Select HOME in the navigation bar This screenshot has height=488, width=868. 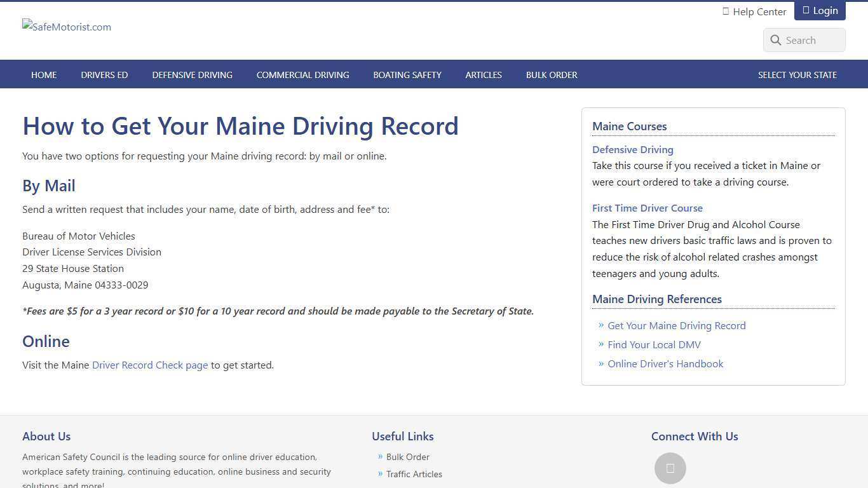tap(44, 74)
